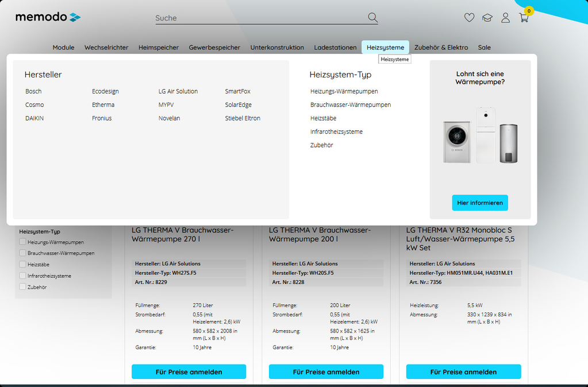Select Stiebel Eltron manufacturer link

click(x=243, y=118)
